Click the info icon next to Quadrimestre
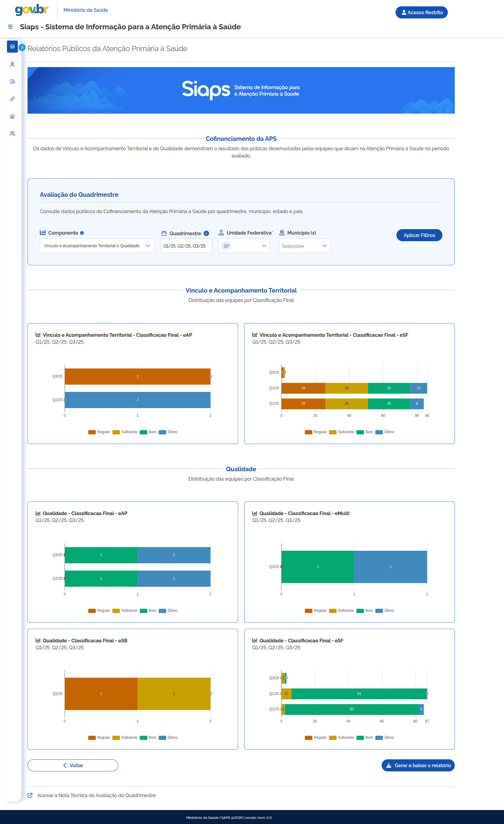 pyautogui.click(x=207, y=233)
